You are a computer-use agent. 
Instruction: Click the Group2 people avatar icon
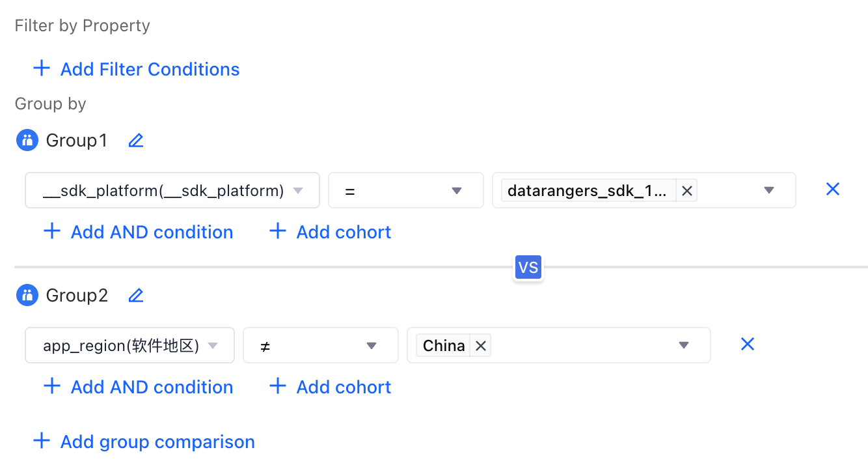pos(27,296)
